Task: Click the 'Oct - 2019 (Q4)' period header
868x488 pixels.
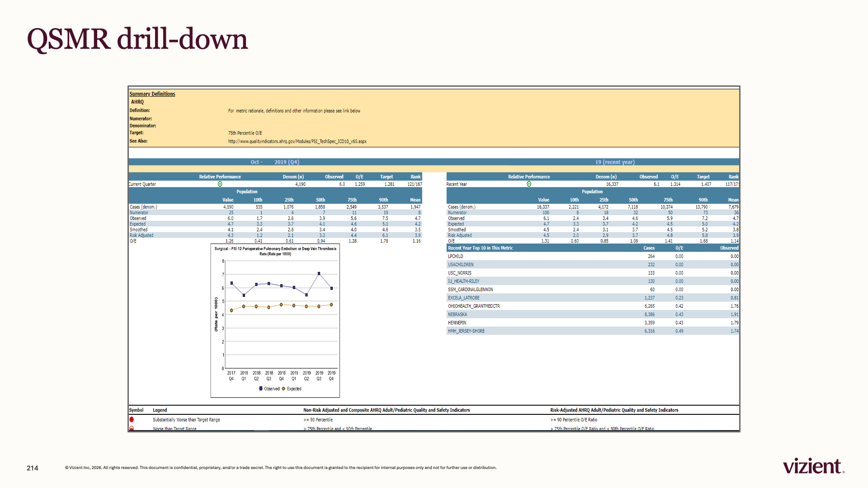Action: click(x=275, y=162)
